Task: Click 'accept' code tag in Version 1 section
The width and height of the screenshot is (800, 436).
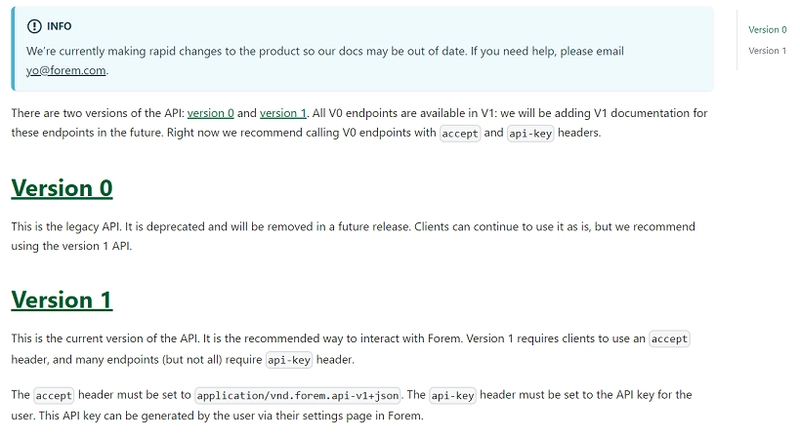Action: [x=669, y=339]
